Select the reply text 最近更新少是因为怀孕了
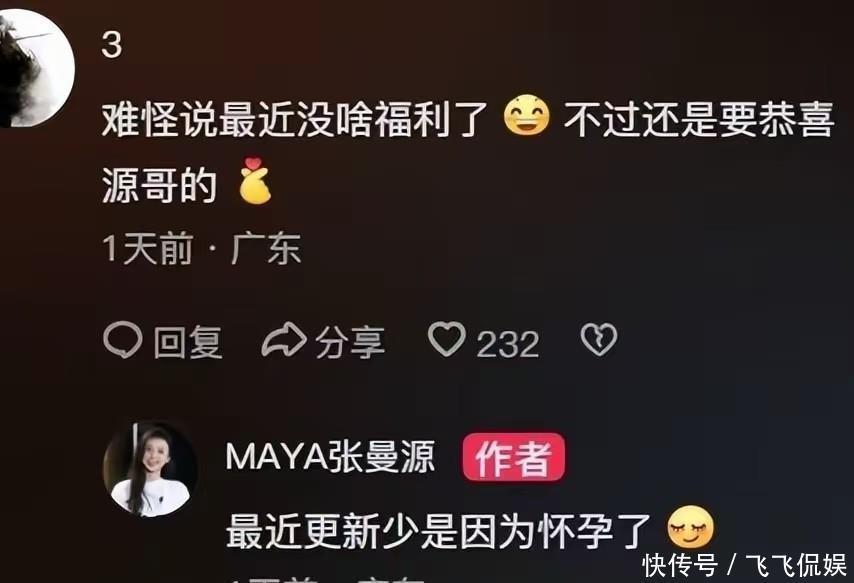Screen dimensions: 854x583 439,531
